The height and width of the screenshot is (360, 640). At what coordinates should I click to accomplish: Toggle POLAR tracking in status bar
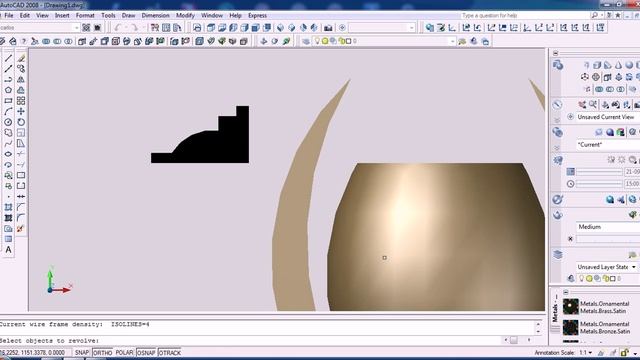(x=124, y=353)
